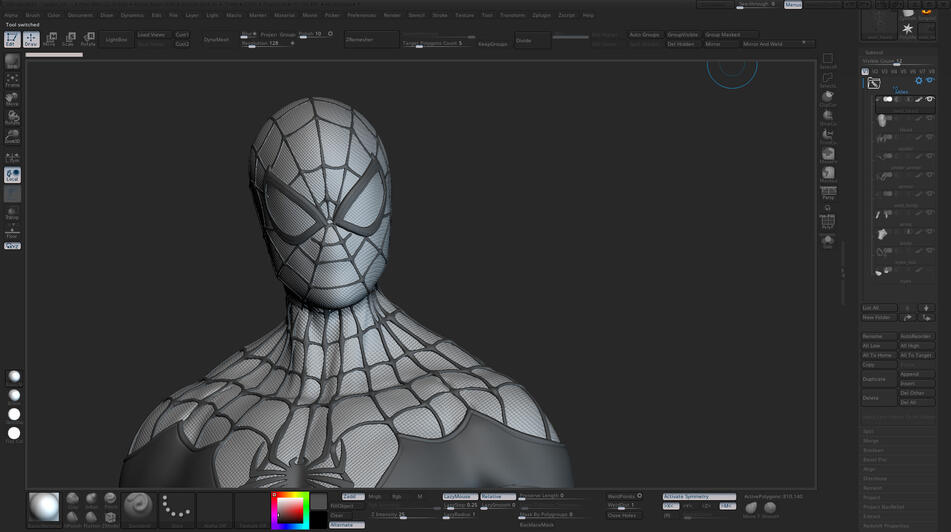The height and width of the screenshot is (532, 951).
Task: Click the Sym icon on left shelf
Action: (12, 158)
